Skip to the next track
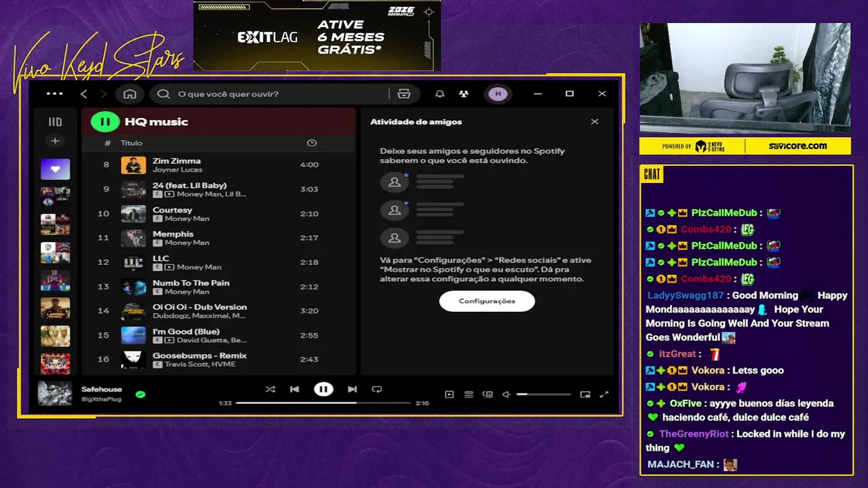The height and width of the screenshot is (488, 868). point(352,389)
